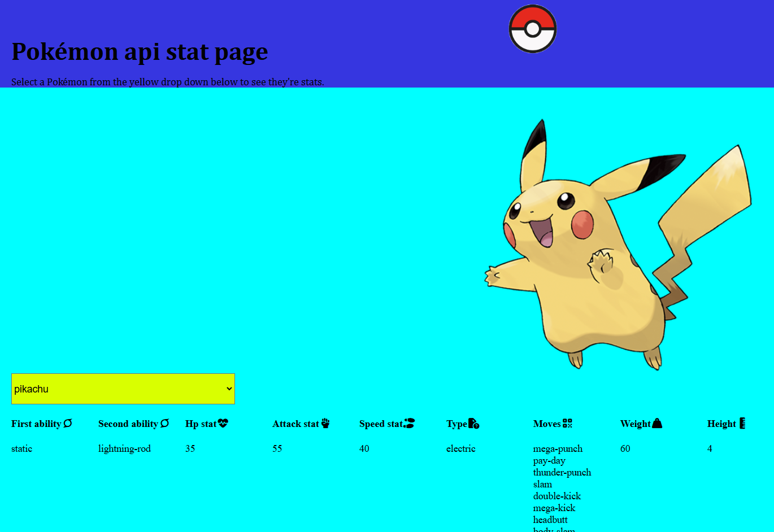
Task: Click the Hp value 35
Action: (190, 448)
